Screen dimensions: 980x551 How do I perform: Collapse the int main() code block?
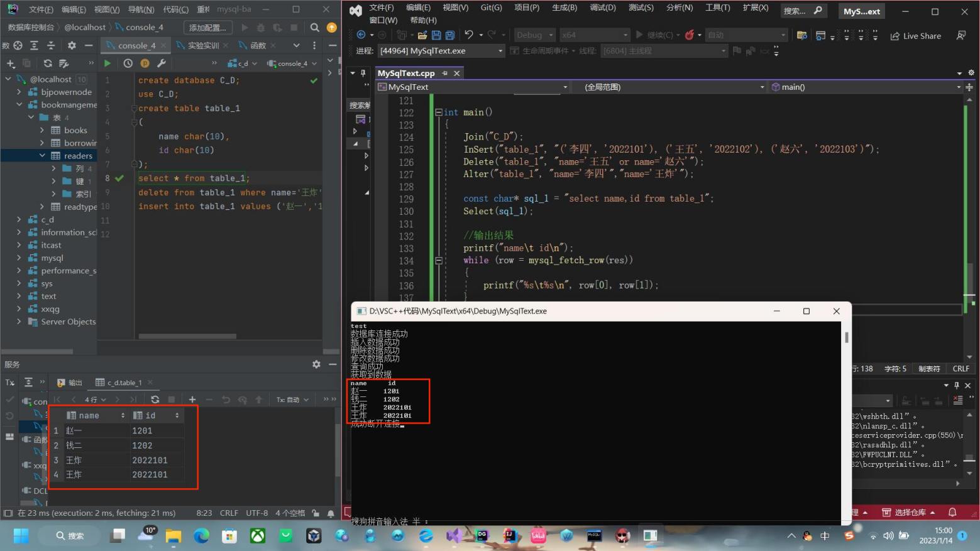pos(439,112)
